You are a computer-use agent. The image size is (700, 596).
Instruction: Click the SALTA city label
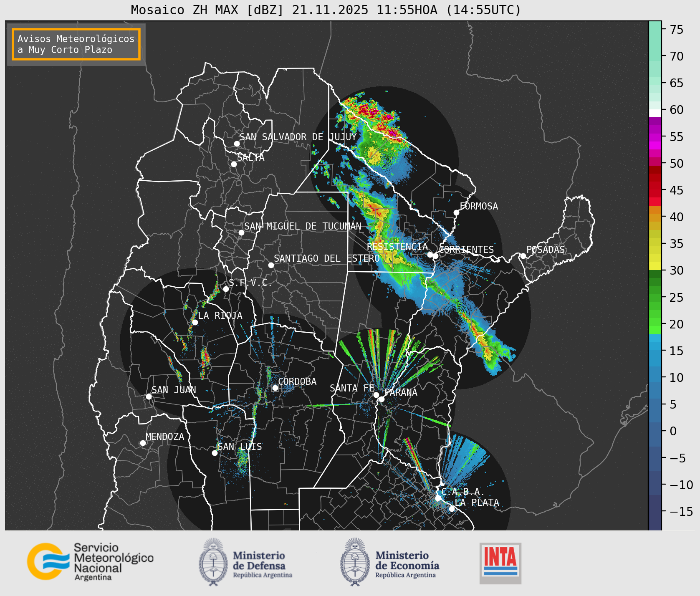(x=251, y=157)
